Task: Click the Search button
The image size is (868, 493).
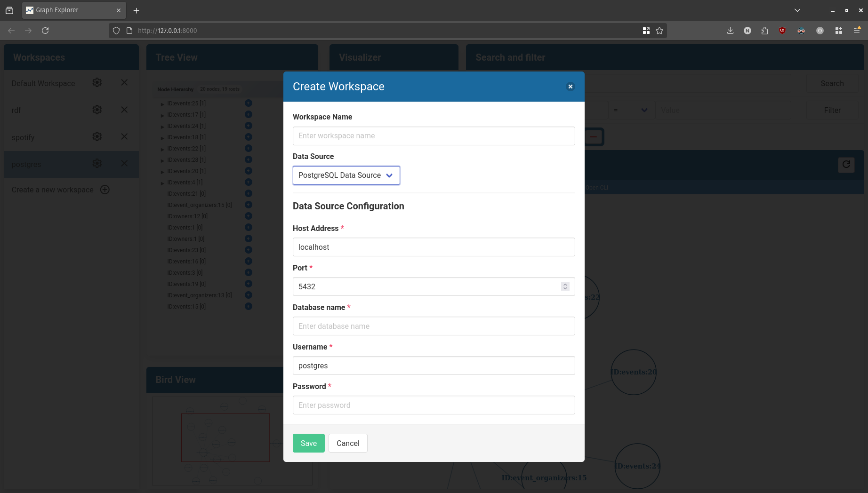Action: [832, 83]
